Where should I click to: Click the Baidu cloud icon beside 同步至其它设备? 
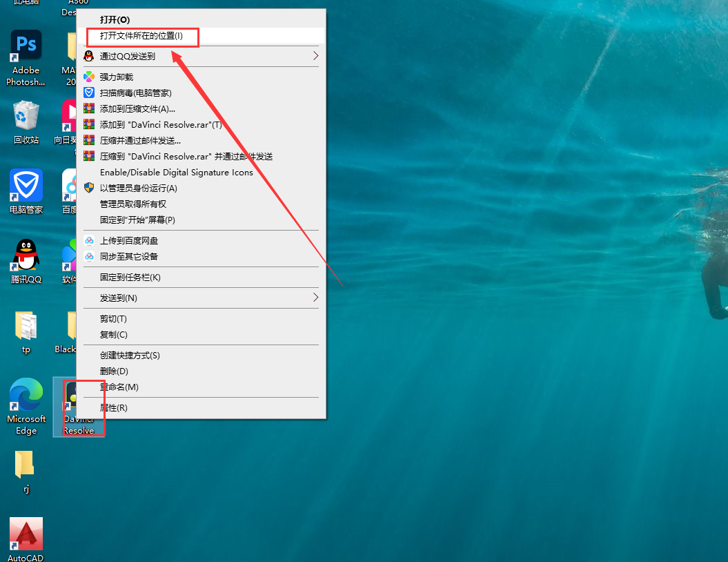(89, 256)
